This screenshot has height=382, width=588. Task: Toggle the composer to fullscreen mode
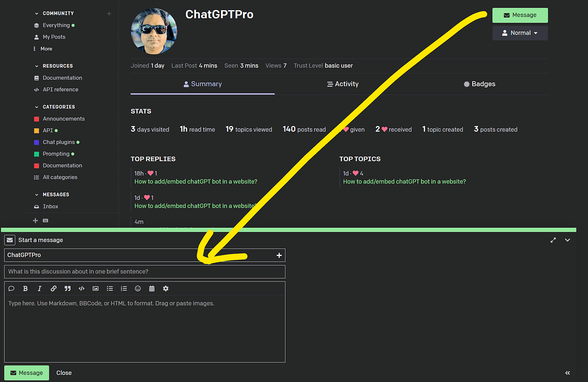pyautogui.click(x=553, y=240)
